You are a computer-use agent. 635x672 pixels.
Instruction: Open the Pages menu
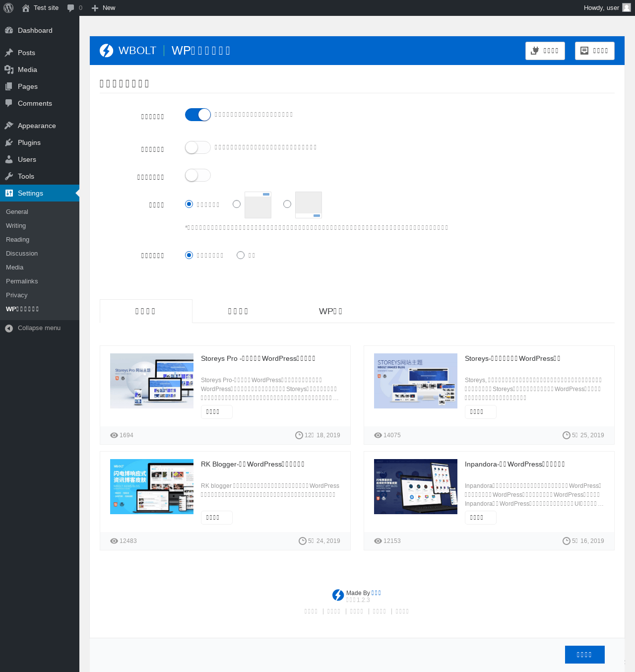(x=40, y=86)
